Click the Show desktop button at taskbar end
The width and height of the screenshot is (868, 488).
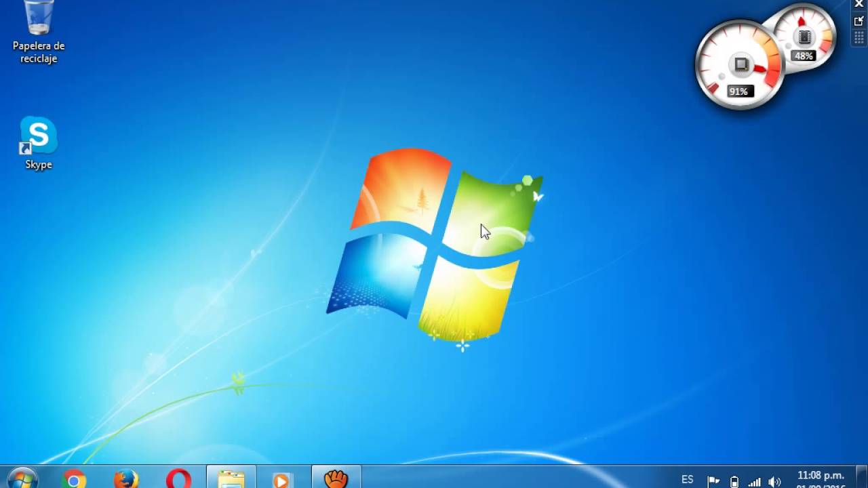tap(863, 477)
